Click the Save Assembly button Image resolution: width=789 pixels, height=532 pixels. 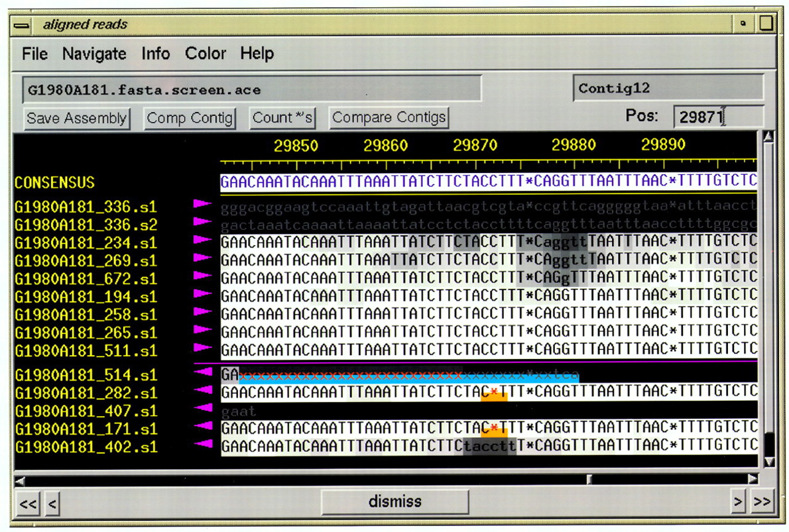tap(76, 118)
